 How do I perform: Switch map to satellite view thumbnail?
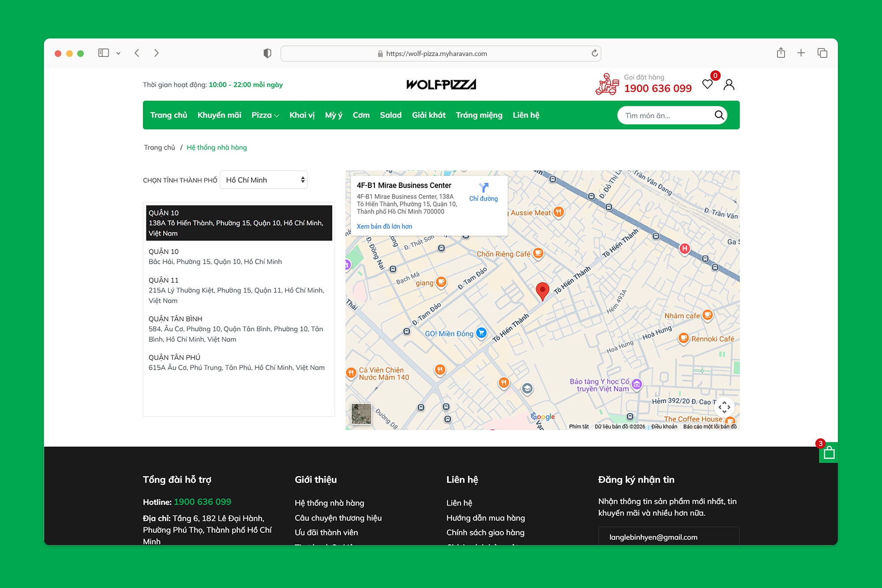tap(361, 414)
